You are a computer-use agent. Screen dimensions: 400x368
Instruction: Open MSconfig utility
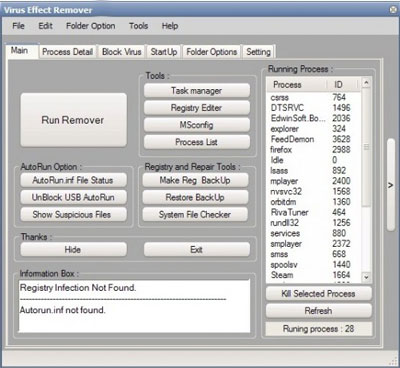[197, 125]
